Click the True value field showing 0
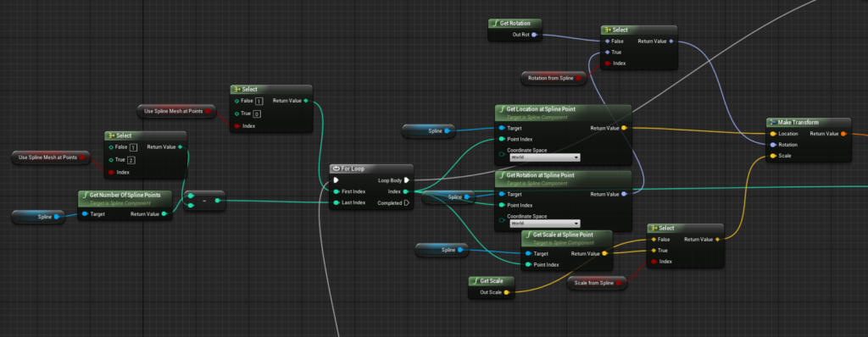The height and width of the screenshot is (337, 868). click(258, 113)
